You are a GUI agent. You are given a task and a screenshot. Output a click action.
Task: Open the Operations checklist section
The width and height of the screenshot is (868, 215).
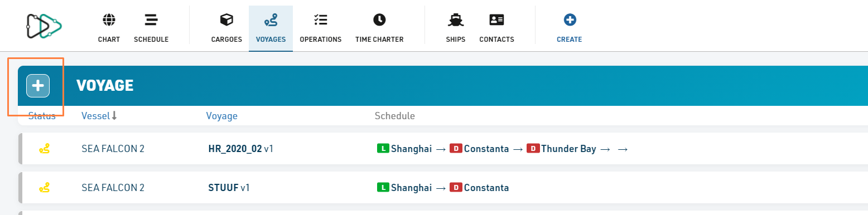coord(320,28)
